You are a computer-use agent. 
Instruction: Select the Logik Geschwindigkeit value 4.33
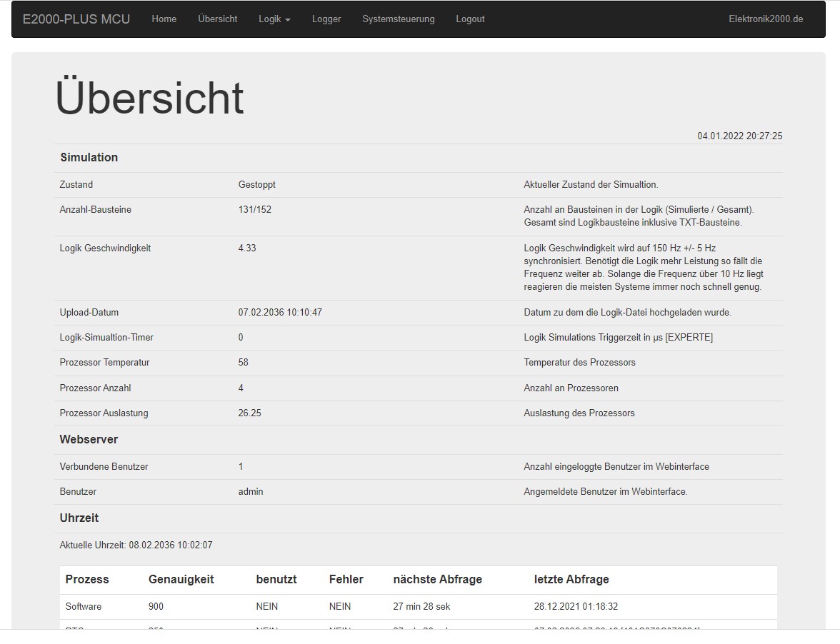tap(247, 248)
